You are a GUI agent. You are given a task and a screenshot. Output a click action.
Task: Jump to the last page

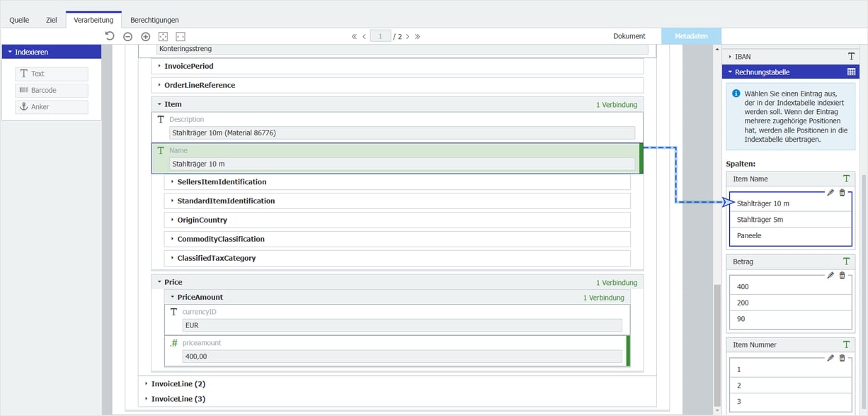coord(418,36)
